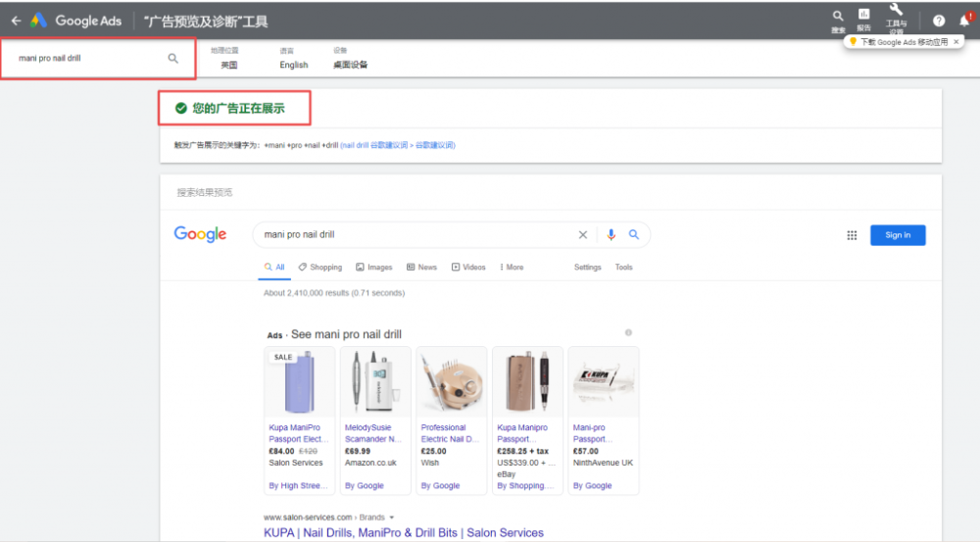This screenshot has width=980, height=542.
Task: Click the magnifier in keyword search box
Action: click(173, 59)
